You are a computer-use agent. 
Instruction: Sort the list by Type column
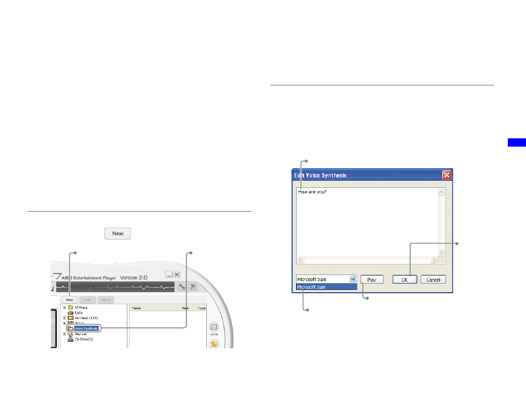coord(201,308)
